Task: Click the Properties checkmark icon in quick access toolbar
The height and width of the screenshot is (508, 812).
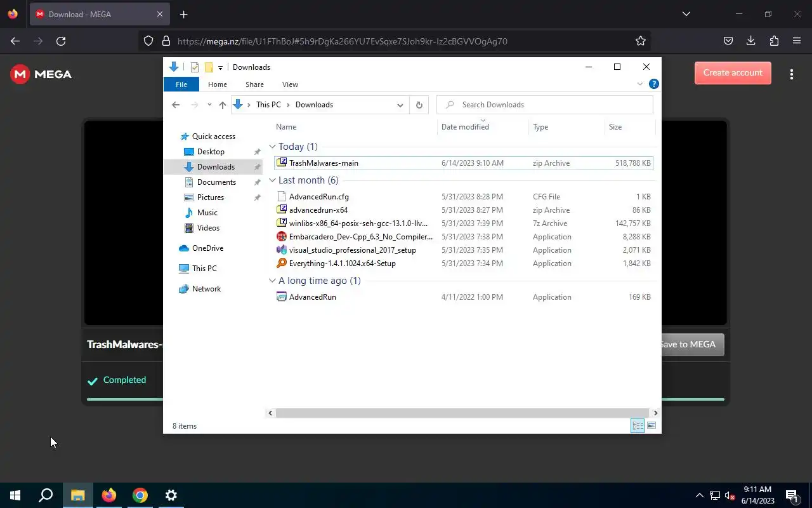Action: [x=195, y=67]
